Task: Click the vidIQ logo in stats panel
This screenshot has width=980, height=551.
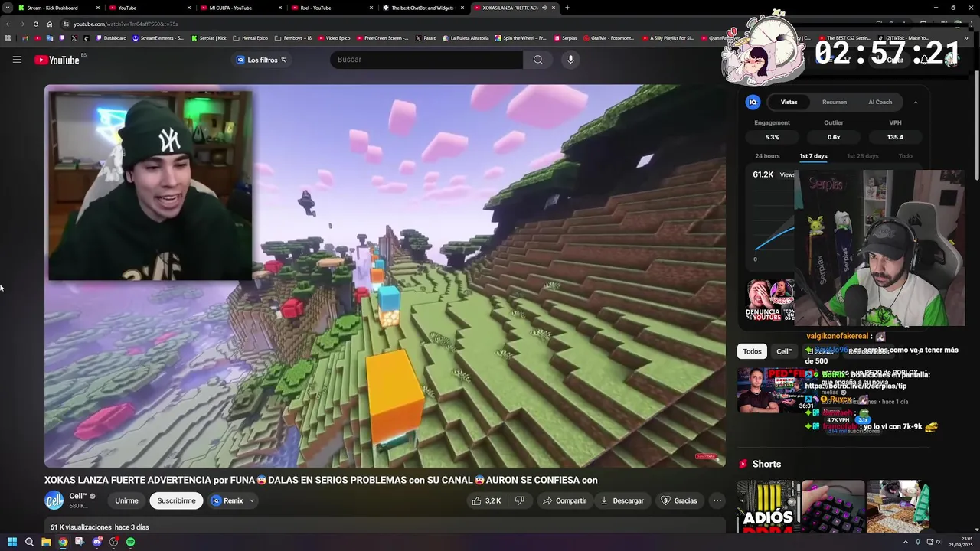Action: 753,102
